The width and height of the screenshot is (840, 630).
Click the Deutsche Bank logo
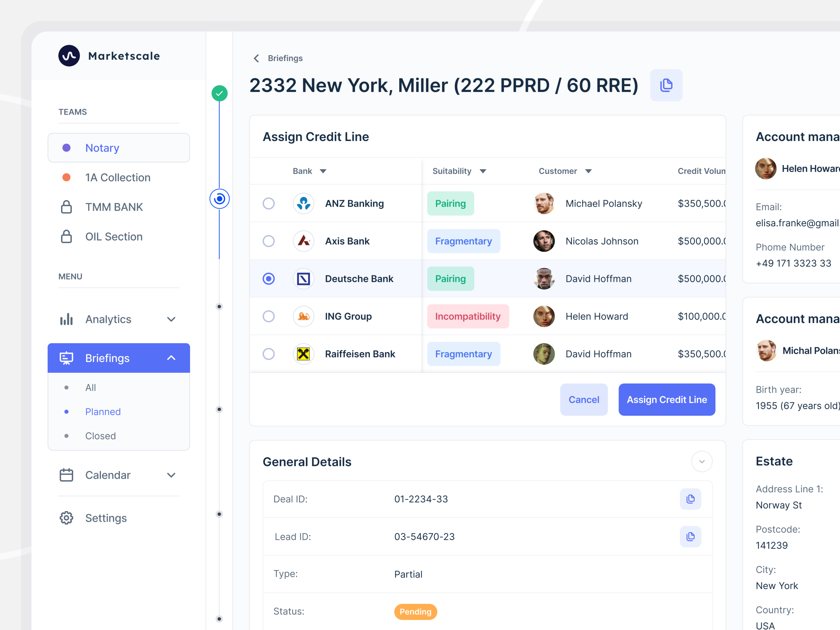pyautogui.click(x=303, y=279)
